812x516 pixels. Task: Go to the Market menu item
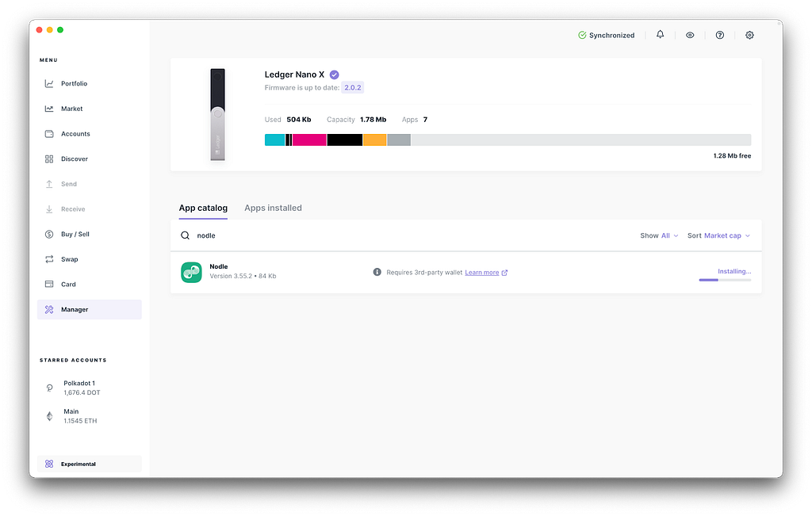click(x=89, y=109)
